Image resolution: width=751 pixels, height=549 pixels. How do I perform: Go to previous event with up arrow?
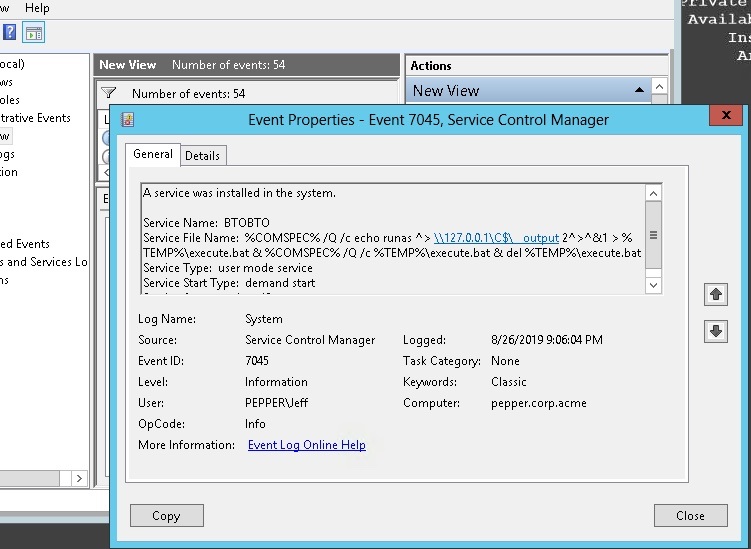point(715,295)
